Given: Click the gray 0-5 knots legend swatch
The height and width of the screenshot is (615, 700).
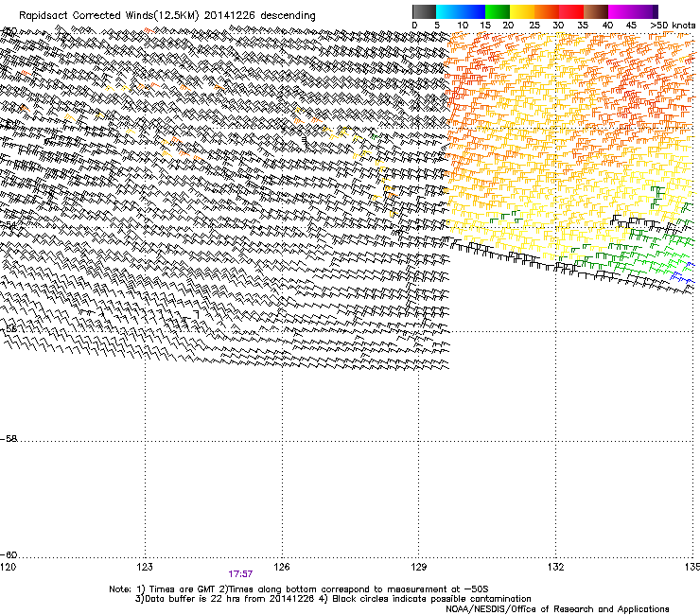Looking at the screenshot, I should point(424,11).
